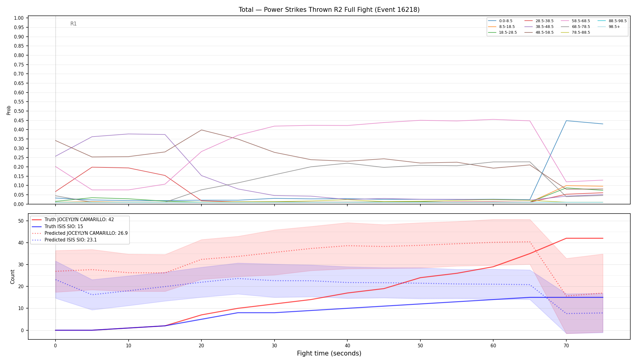Click the 0.45 tick on Prob axis
This screenshot has height=364, width=637.
point(19,120)
